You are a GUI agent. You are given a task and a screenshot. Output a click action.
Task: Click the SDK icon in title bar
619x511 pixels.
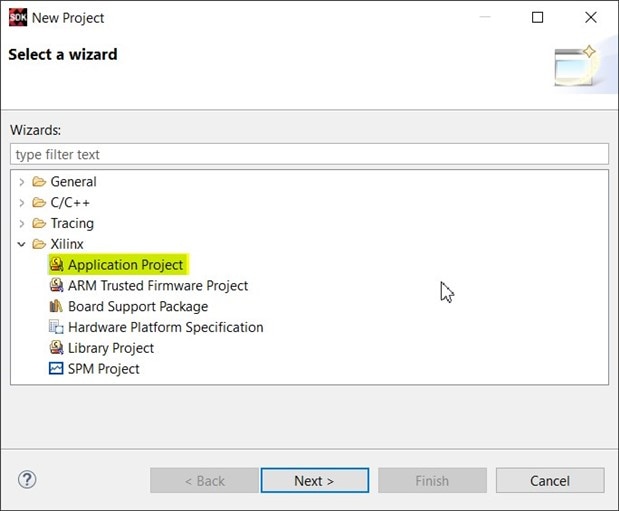pyautogui.click(x=17, y=17)
